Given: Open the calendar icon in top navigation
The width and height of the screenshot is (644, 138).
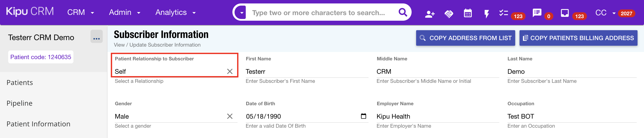Looking at the screenshot, I should (468, 13).
